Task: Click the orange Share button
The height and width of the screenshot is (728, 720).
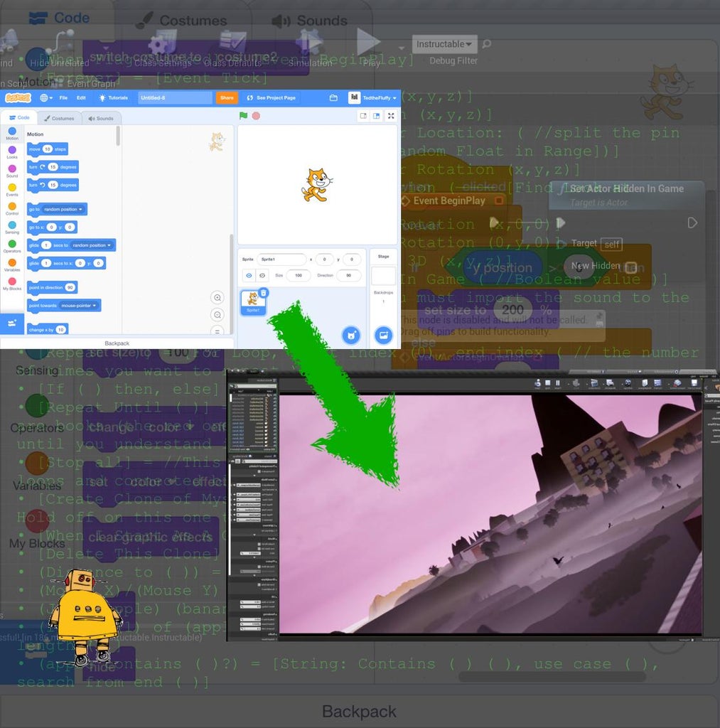Action: (226, 97)
